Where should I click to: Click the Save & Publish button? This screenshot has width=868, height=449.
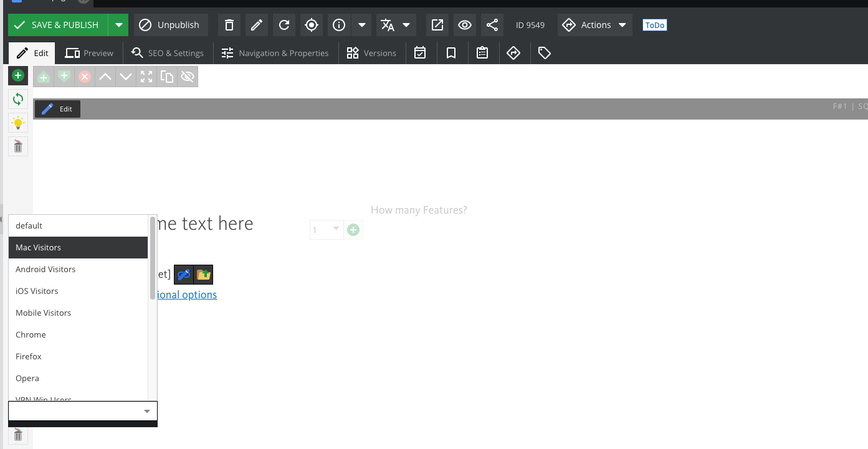click(58, 25)
